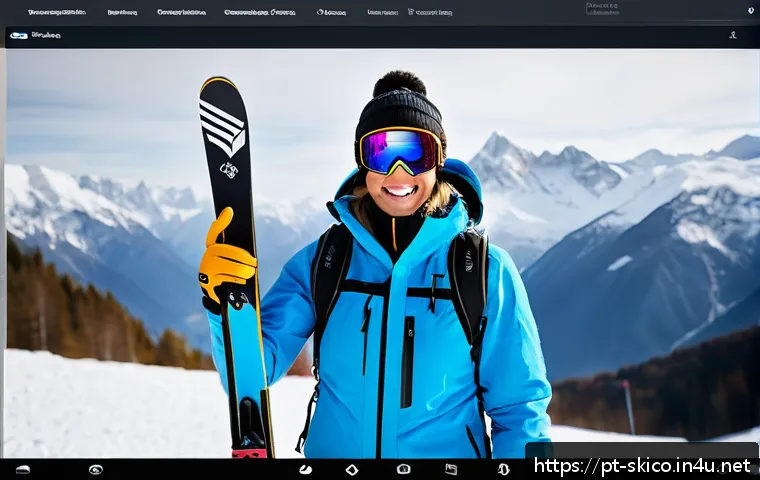This screenshot has width=760, height=480.
Task: Select the diamond icon in bottom toolbar
Action: 352,469
